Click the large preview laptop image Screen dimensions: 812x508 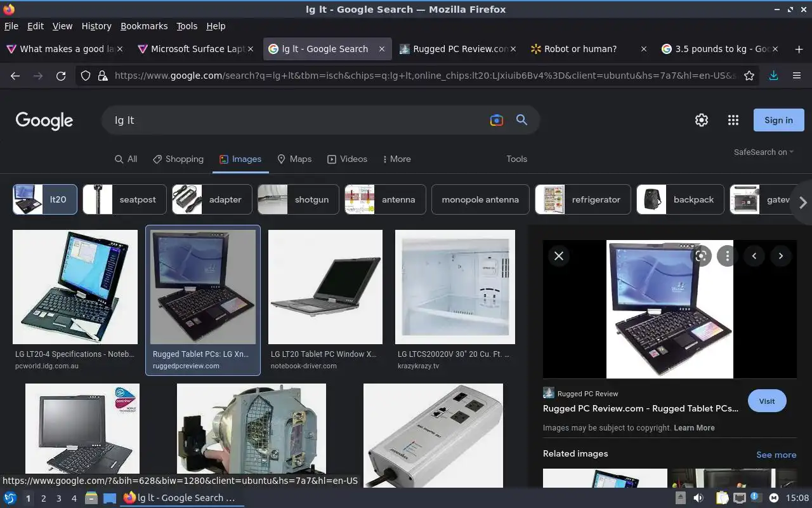point(670,309)
